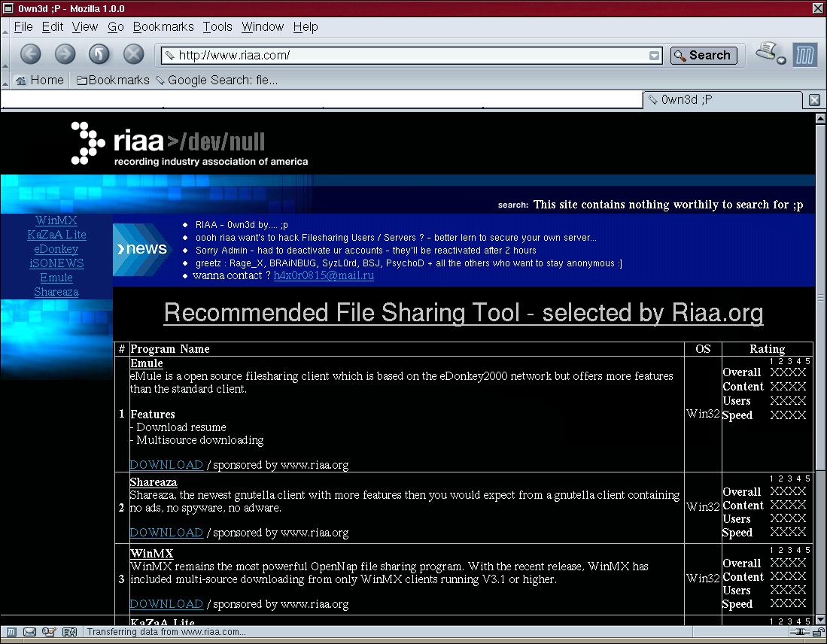This screenshot has width=827, height=644.
Task: Click the 'RIAA - 0wn3d by.... ;p' news line
Action: [242, 225]
